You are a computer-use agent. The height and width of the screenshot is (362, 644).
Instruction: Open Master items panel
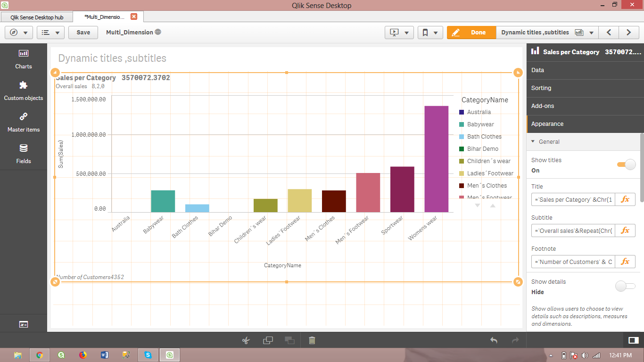tap(24, 123)
